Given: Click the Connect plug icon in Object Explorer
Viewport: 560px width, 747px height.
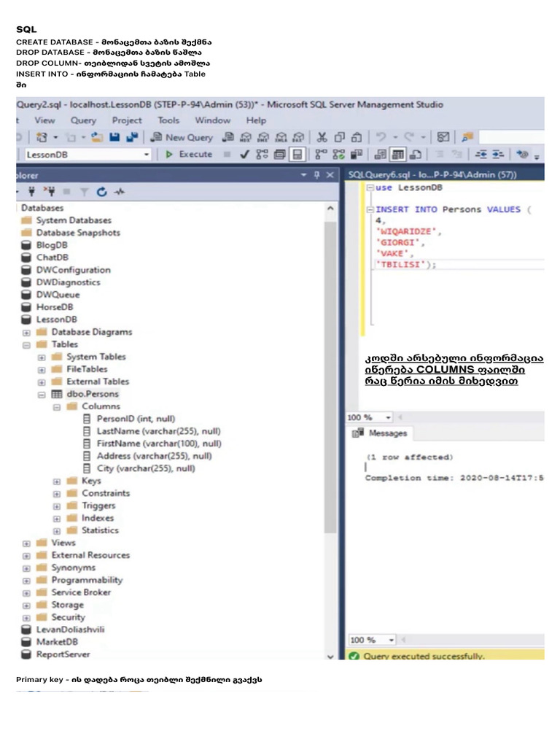Looking at the screenshot, I should point(32,192).
